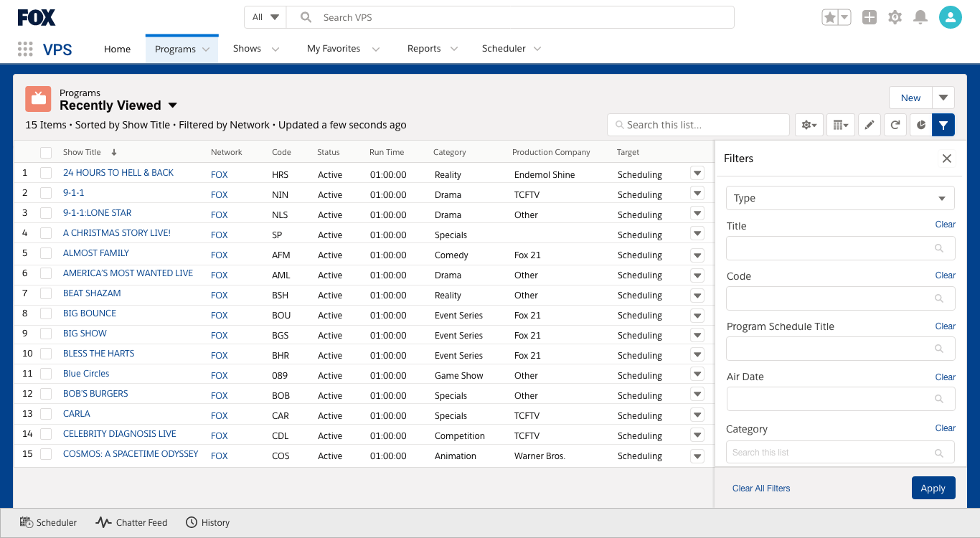Open Chatter Feed in utility bar
The width and height of the screenshot is (980, 538).
pyautogui.click(x=132, y=523)
